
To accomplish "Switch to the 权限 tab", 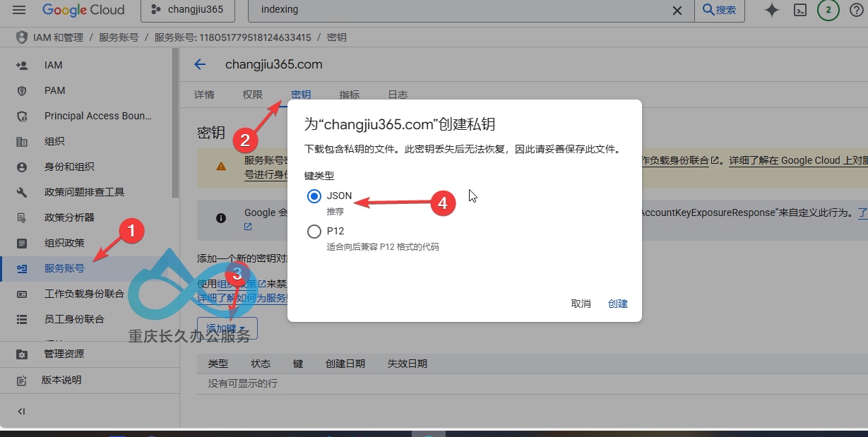I will click(253, 95).
